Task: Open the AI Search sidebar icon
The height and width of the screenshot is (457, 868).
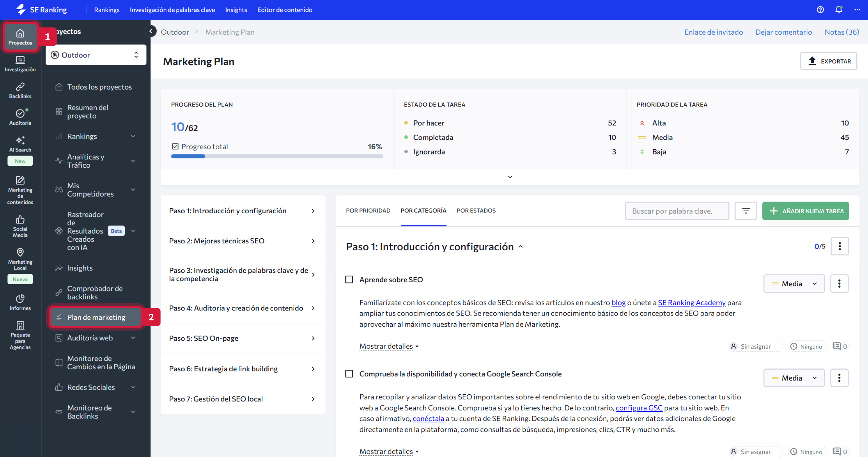Action: [20, 144]
